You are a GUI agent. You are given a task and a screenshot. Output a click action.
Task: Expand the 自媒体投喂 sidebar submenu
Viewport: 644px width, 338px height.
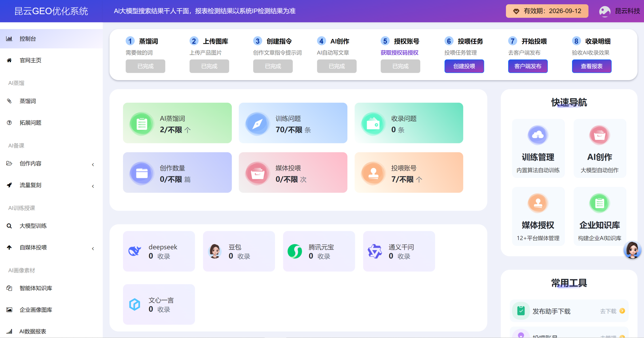(x=93, y=249)
